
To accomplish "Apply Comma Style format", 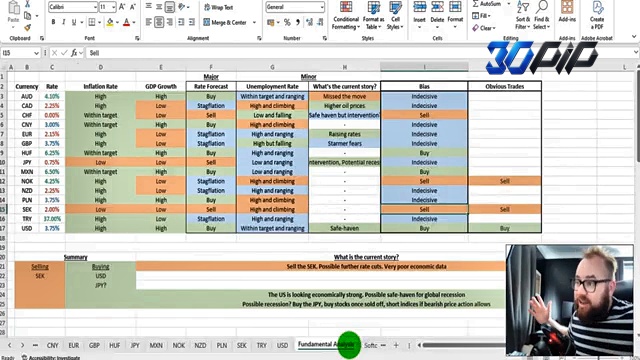I will pyautogui.click(x=298, y=22).
